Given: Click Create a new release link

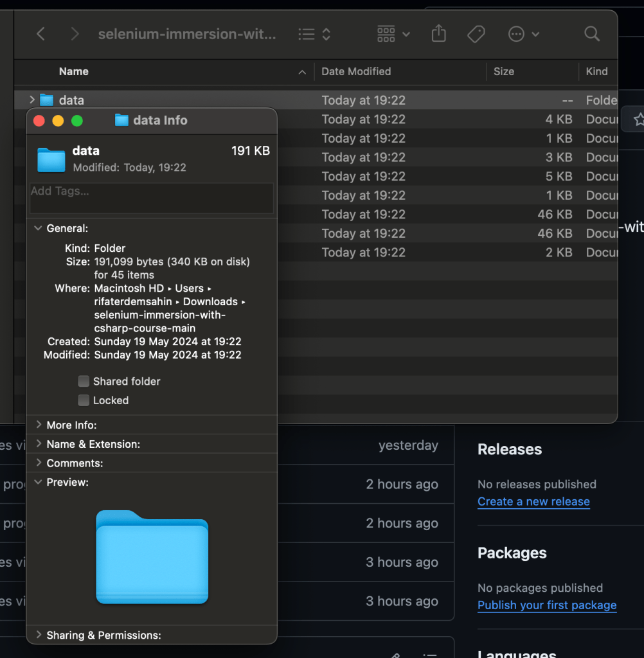Looking at the screenshot, I should point(533,501).
